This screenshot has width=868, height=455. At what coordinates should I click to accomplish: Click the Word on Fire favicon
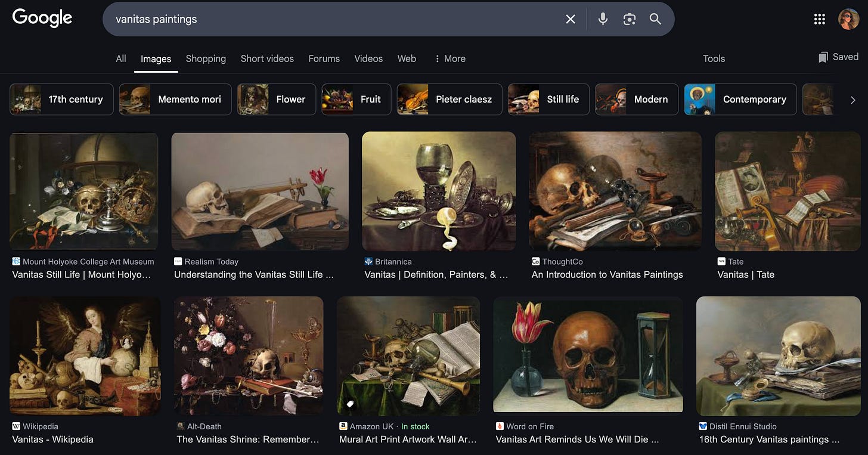[x=500, y=426]
